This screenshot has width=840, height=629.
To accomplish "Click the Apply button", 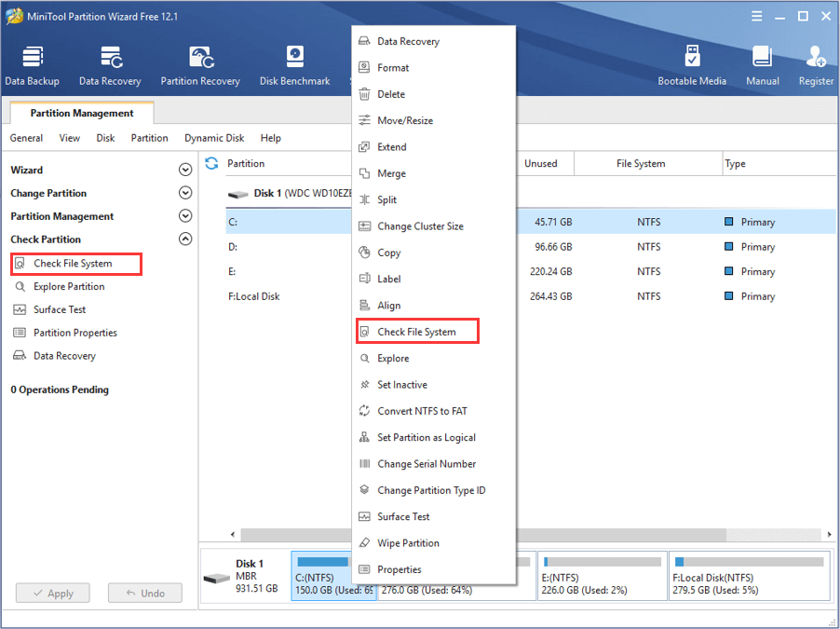I will tap(53, 593).
